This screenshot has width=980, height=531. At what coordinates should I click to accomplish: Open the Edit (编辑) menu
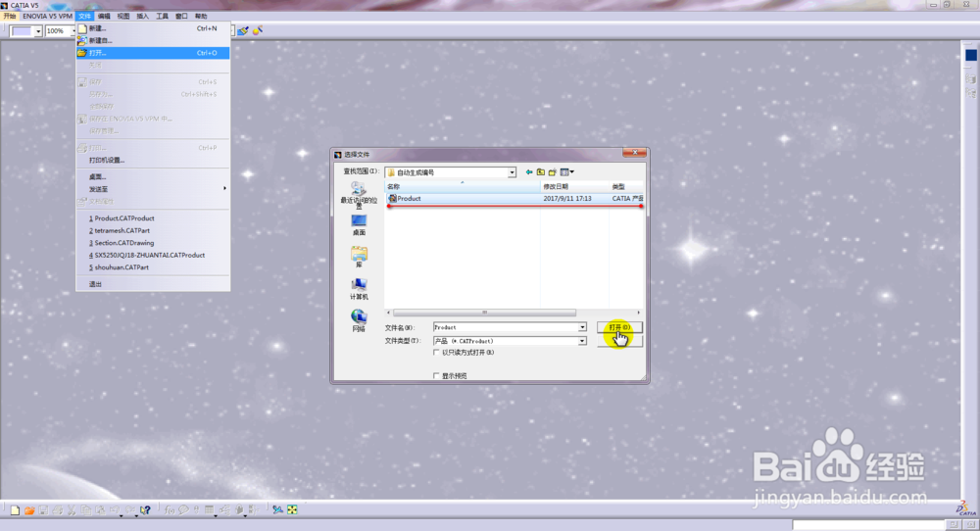click(x=105, y=17)
